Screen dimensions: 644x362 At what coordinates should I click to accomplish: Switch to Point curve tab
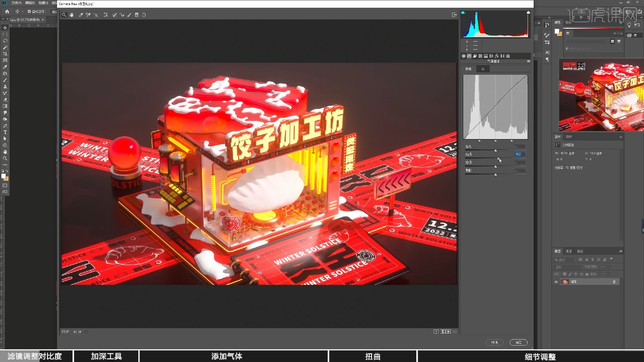coord(483,69)
